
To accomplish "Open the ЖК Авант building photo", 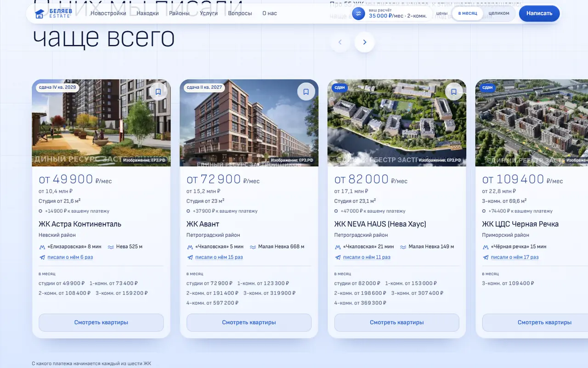I will [x=249, y=123].
